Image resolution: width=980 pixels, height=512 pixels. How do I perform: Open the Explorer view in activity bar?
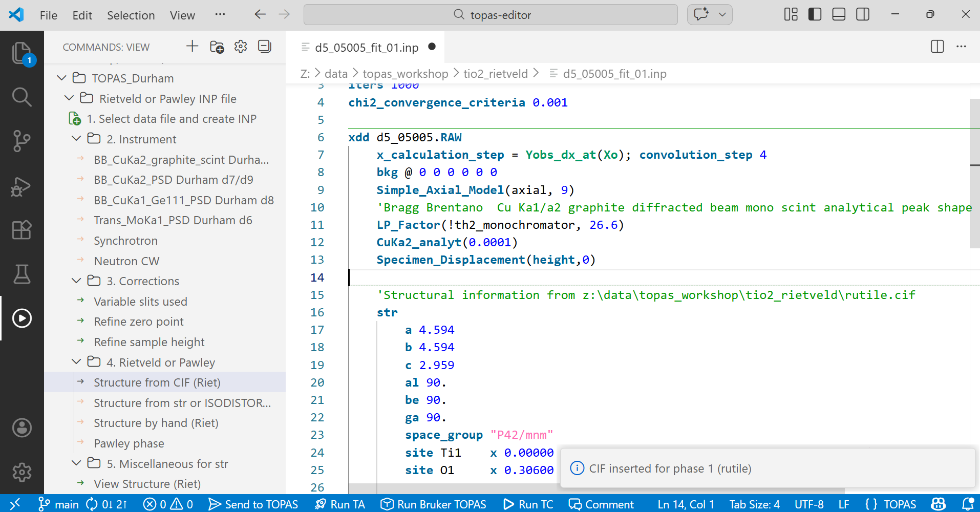22,53
